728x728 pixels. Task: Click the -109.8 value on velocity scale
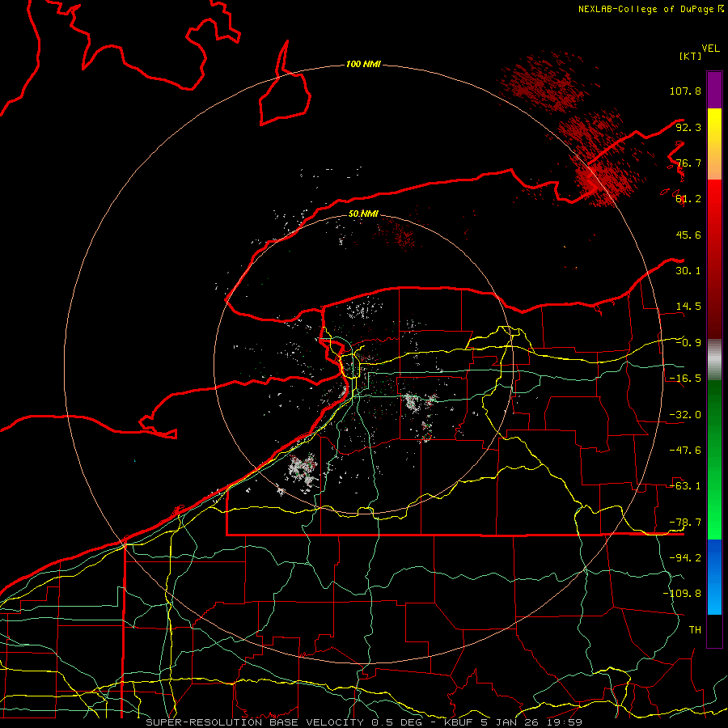coord(682,594)
